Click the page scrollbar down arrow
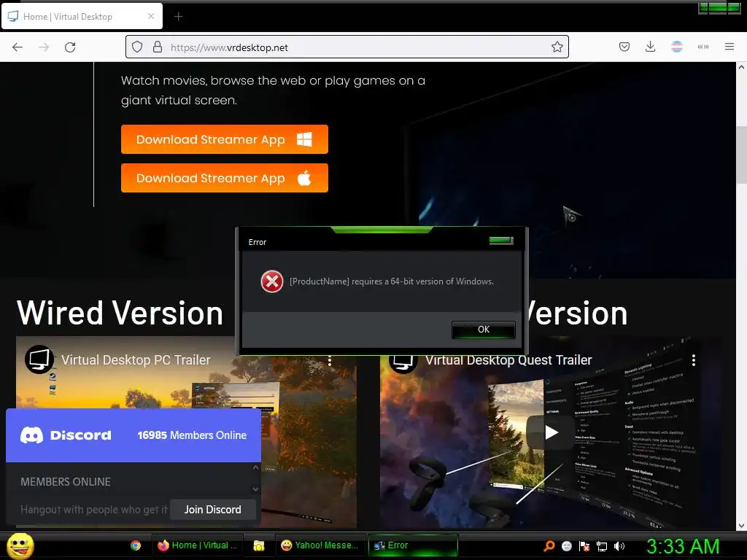The width and height of the screenshot is (747, 560). point(741,526)
